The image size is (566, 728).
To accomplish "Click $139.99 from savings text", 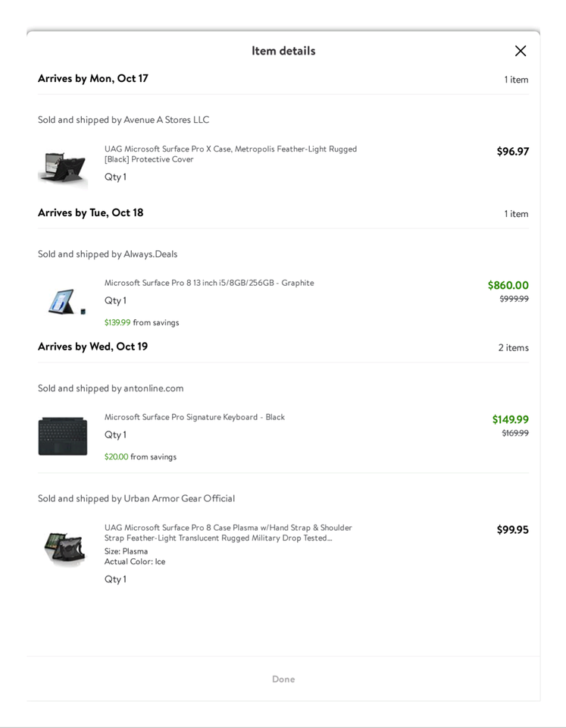I will (142, 322).
